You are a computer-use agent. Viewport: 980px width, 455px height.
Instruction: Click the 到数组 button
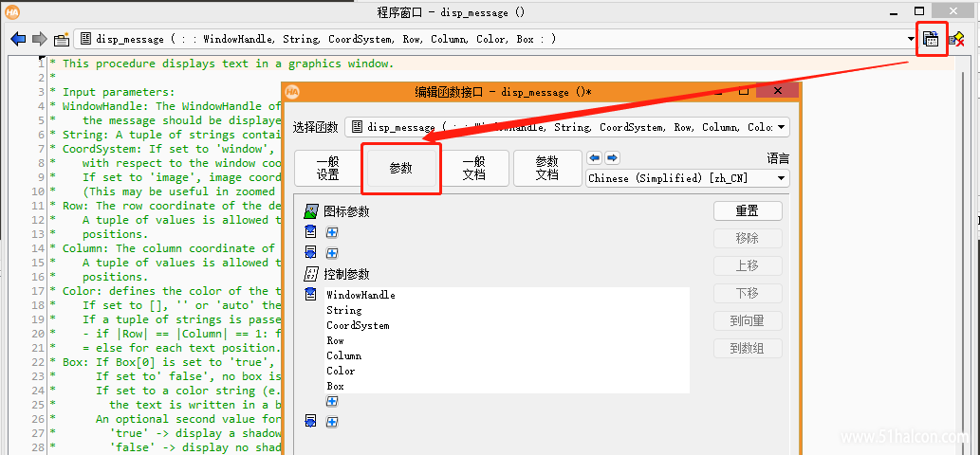click(748, 348)
